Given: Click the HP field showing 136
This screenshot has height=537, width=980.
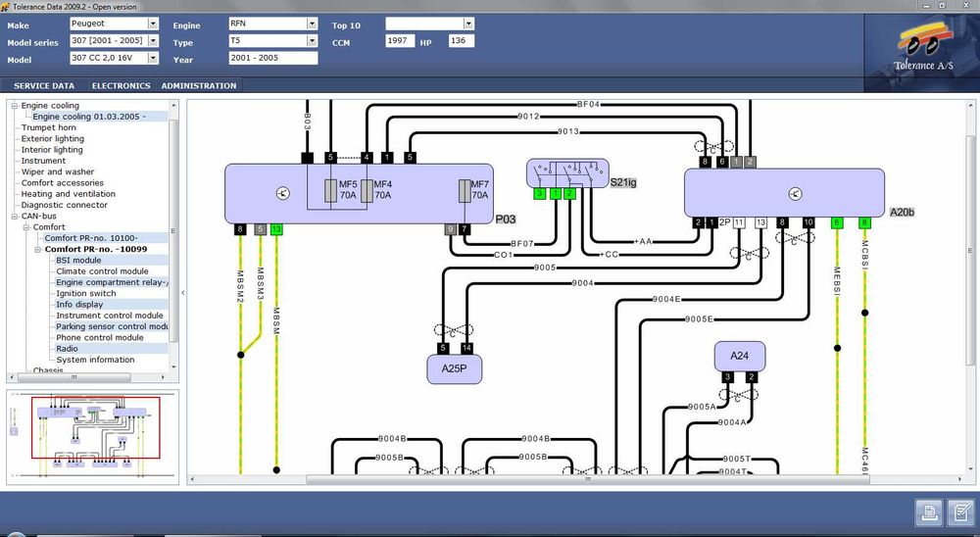Looking at the screenshot, I should 462,40.
